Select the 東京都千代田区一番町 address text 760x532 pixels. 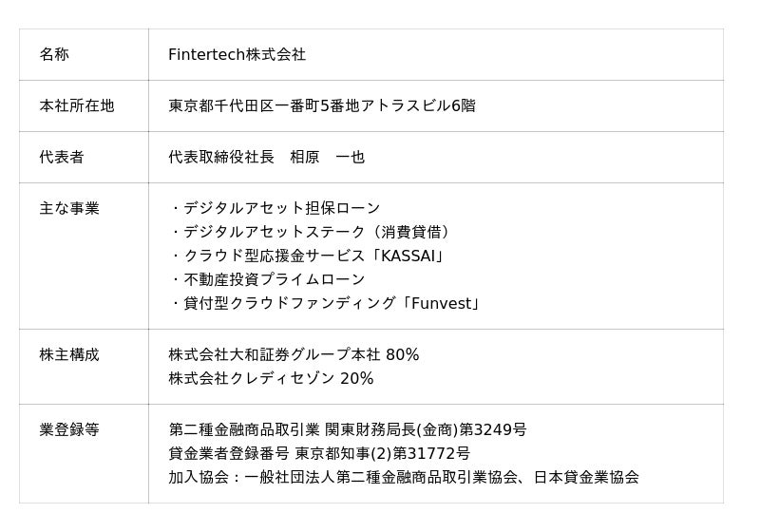(x=244, y=106)
